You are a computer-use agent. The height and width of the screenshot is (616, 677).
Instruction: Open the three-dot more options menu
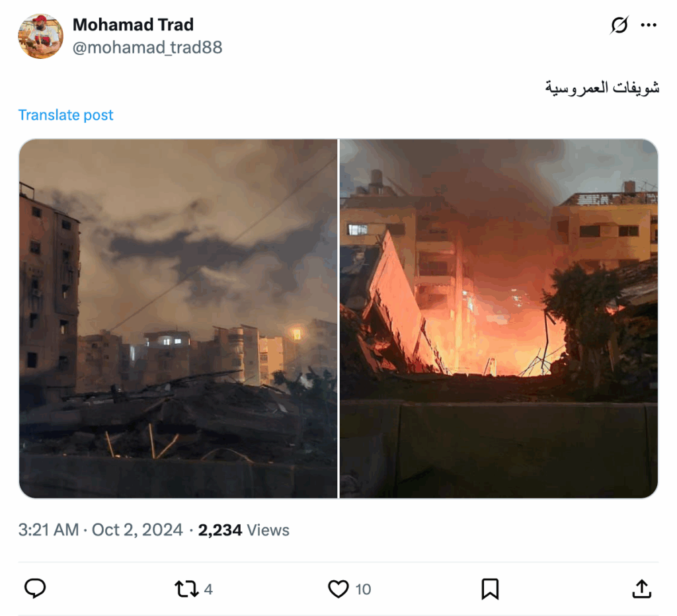649,25
